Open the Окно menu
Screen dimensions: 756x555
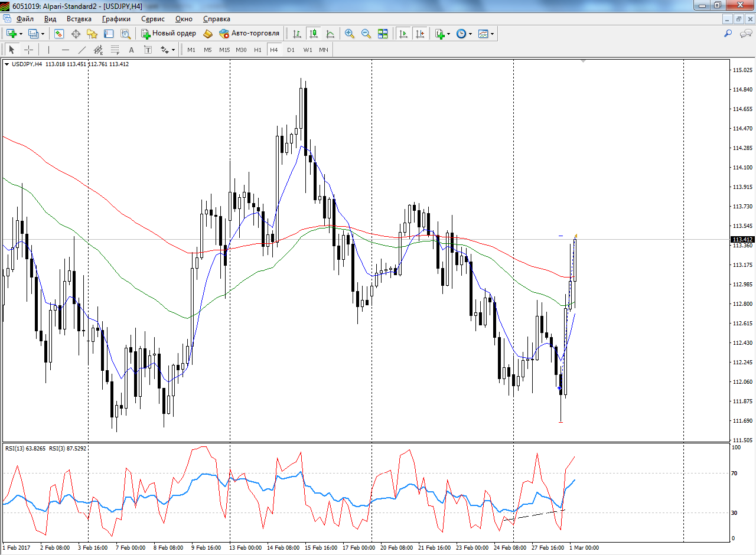click(x=184, y=19)
